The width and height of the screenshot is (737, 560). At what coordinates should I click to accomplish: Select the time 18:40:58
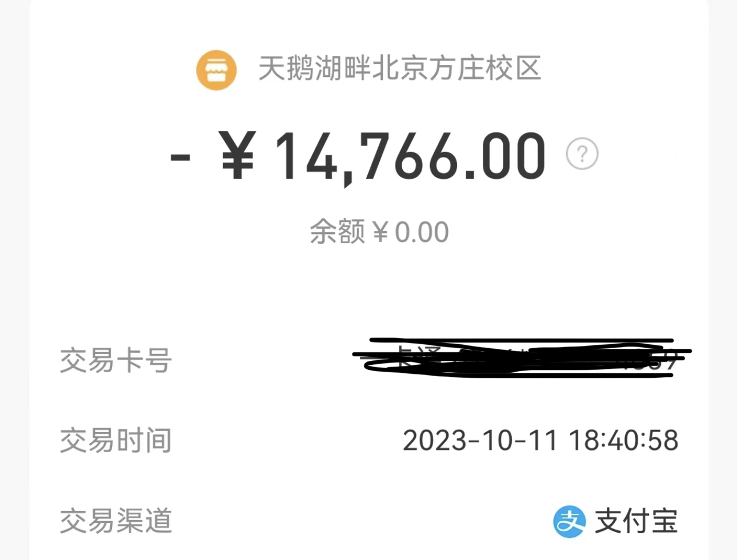pos(624,441)
